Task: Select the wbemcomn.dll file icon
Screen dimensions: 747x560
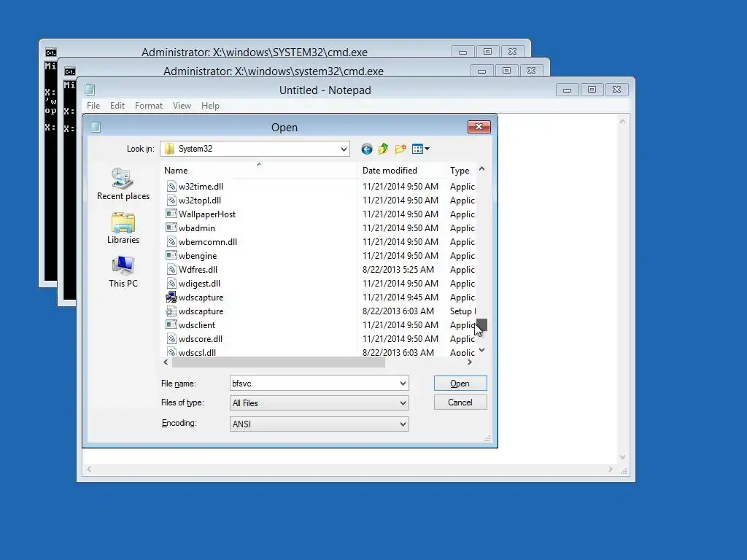Action: (171, 241)
